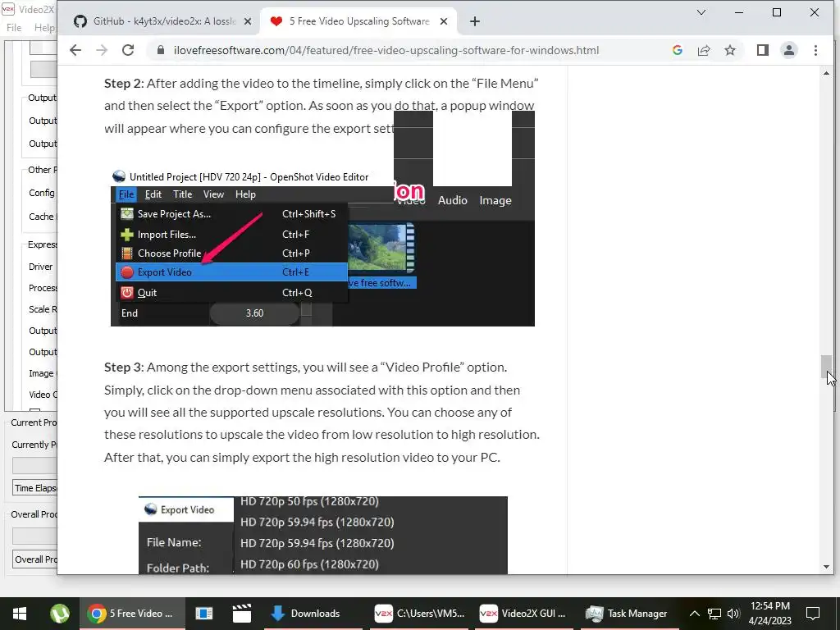840x630 pixels.
Task: Click the Export Video profile list image
Action: pyautogui.click(x=323, y=535)
